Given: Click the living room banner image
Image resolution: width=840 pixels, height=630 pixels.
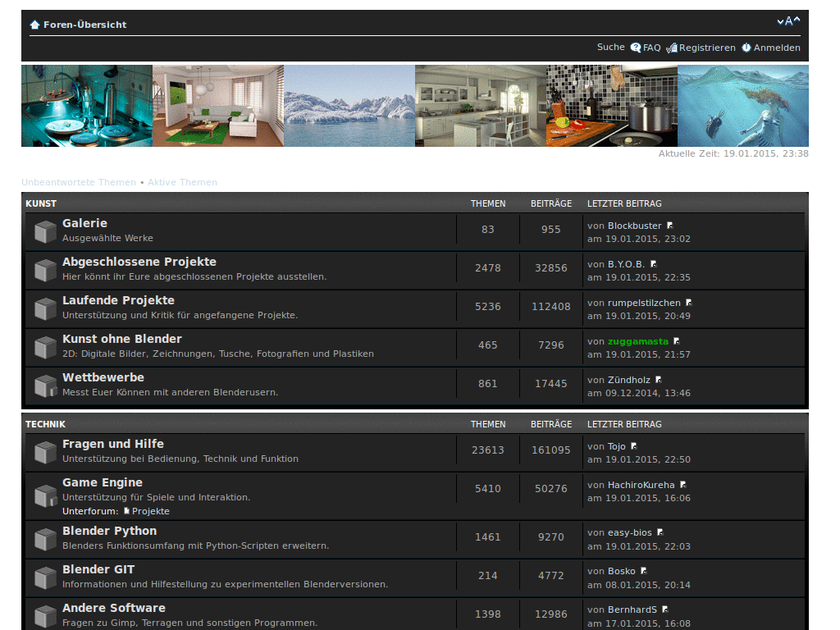Looking at the screenshot, I should click(218, 106).
